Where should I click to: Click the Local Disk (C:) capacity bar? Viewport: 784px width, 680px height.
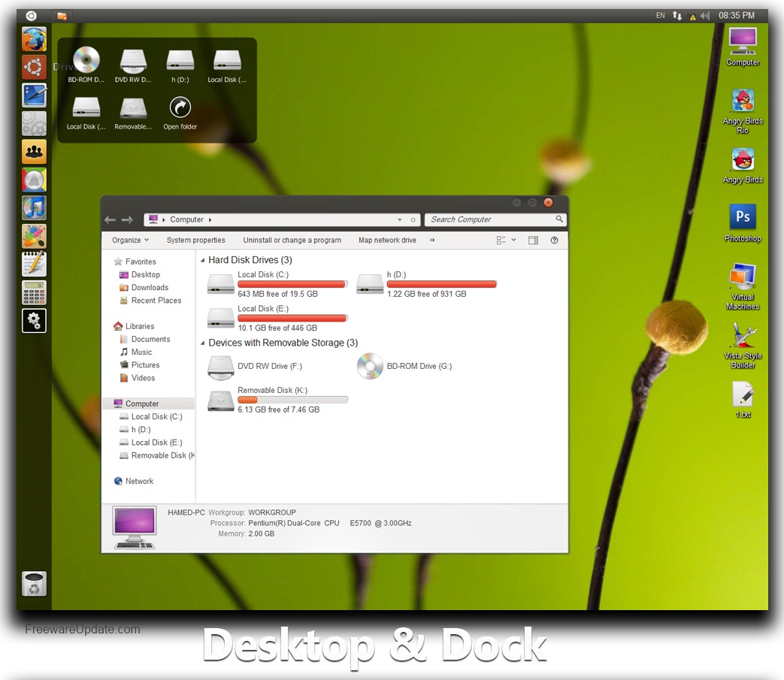(x=292, y=284)
